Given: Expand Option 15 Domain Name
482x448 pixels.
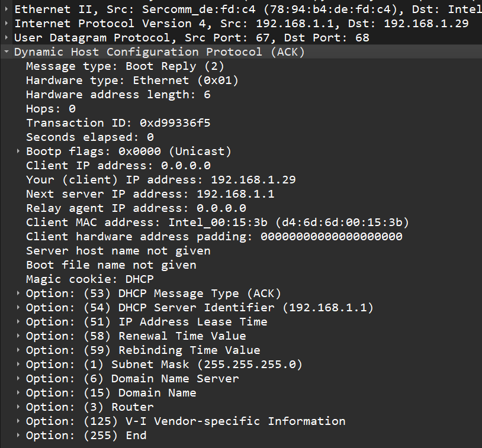Looking at the screenshot, I should (x=19, y=393).
